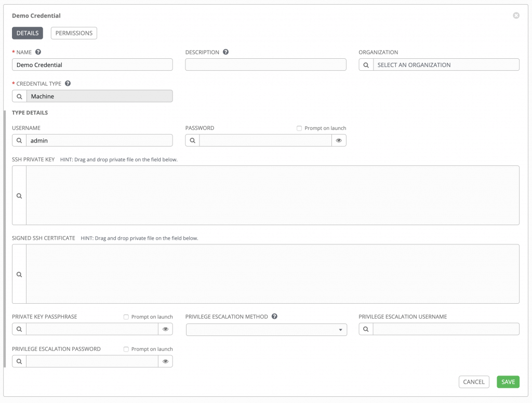Click the Privilege Escalation Password search icon
Screen dimensions: 532x403
pyautogui.click(x=19, y=361)
